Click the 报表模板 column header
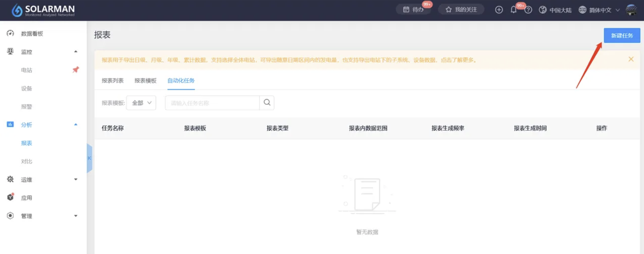 (195, 128)
